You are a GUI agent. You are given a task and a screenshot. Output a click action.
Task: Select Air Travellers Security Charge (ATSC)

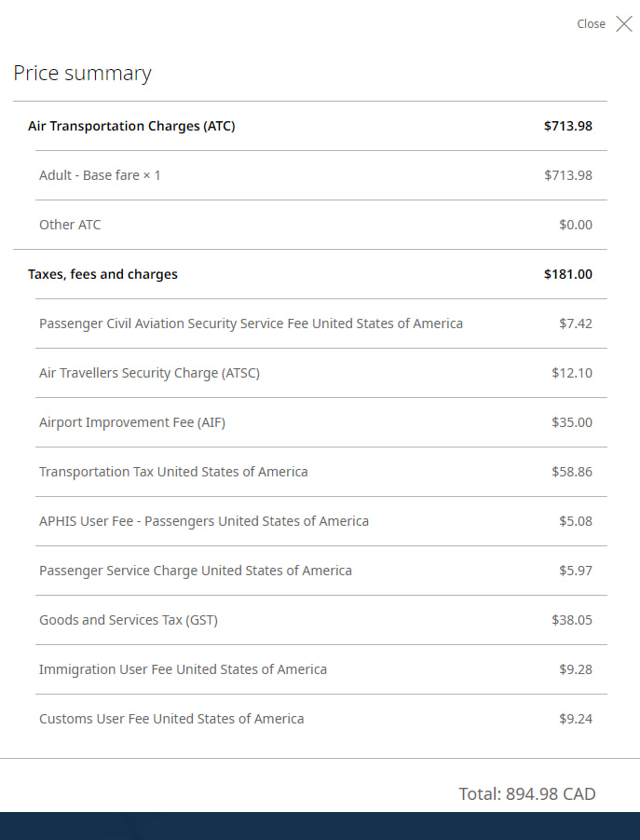[x=150, y=372]
